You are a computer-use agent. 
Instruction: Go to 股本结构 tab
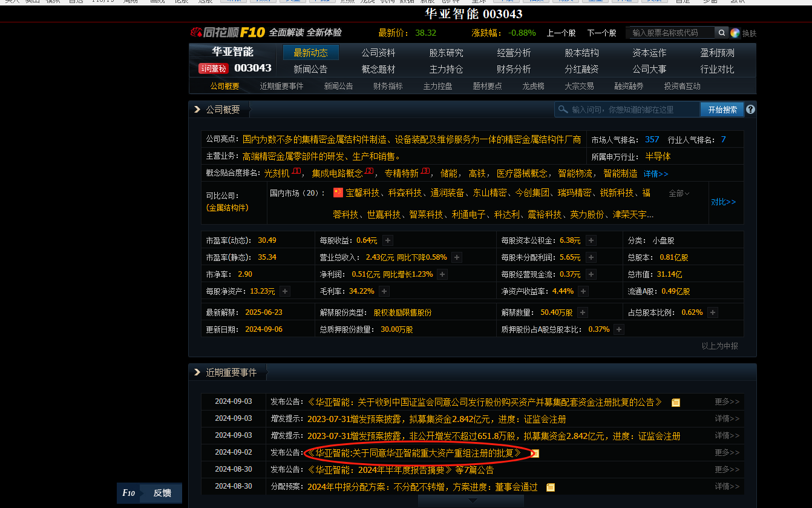tap(582, 53)
